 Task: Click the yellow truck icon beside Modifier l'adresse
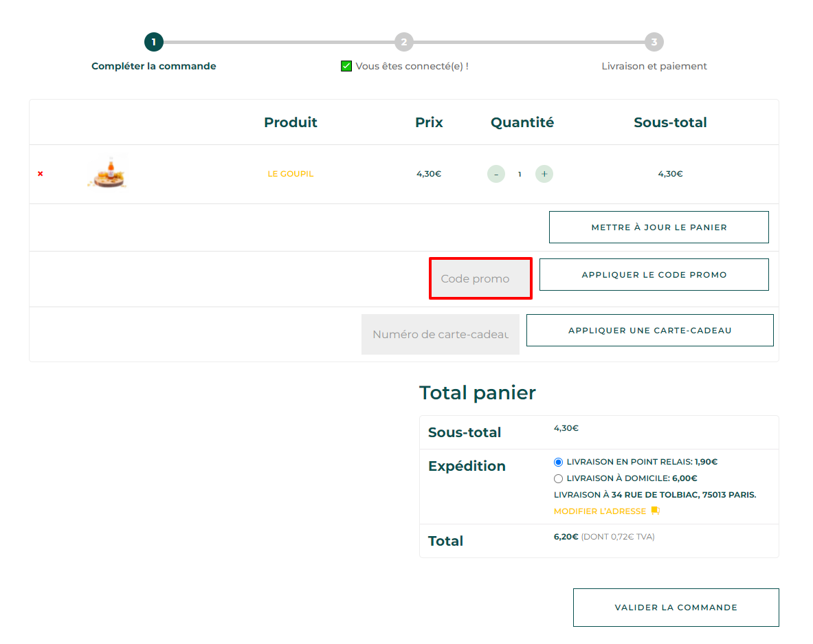[656, 511]
